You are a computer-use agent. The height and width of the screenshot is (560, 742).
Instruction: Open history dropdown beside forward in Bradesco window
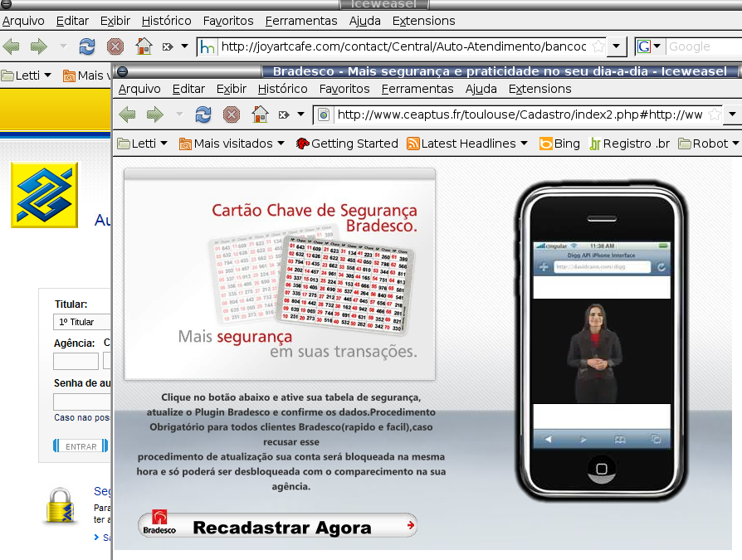[179, 114]
